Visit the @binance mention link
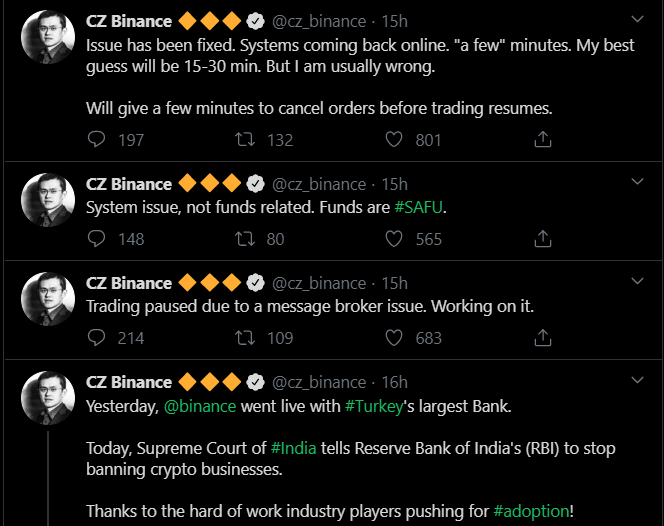This screenshot has width=664, height=526. pyautogui.click(x=200, y=406)
